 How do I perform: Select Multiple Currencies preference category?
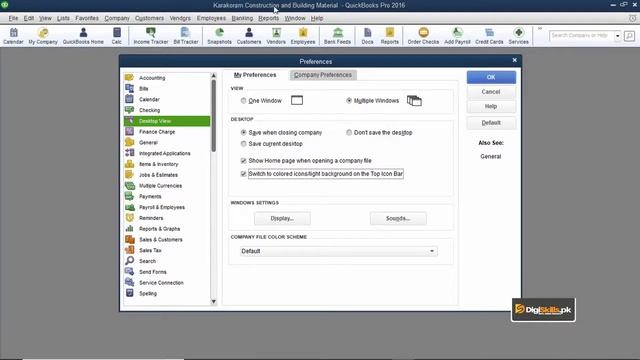coord(167,186)
